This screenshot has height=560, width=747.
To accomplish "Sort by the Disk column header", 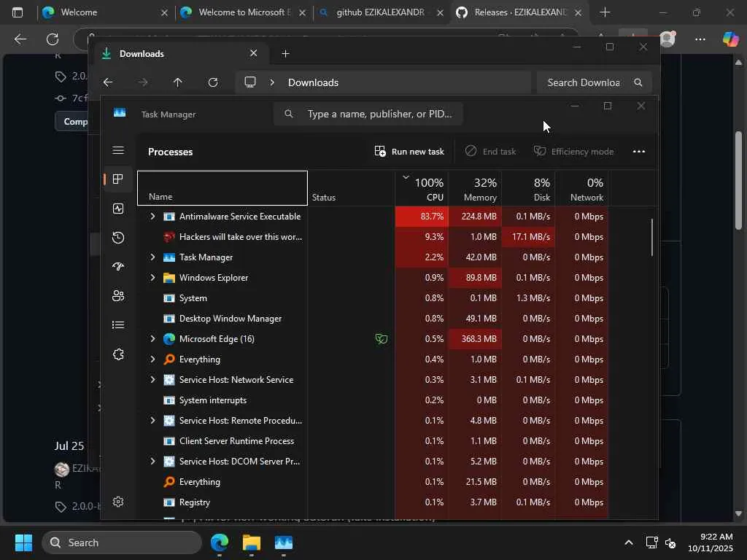I will pyautogui.click(x=528, y=188).
